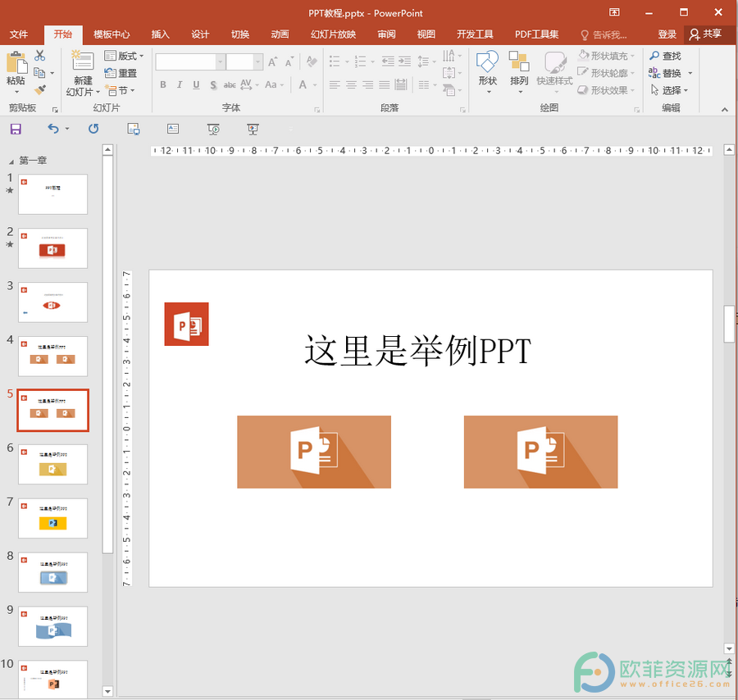Open the Font dialog launcher

pyautogui.click(x=317, y=110)
